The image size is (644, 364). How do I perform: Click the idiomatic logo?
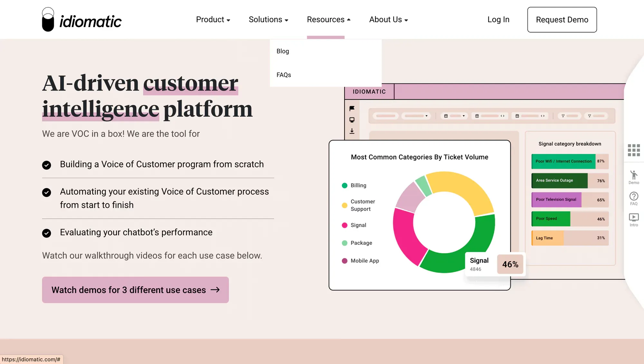82,20
